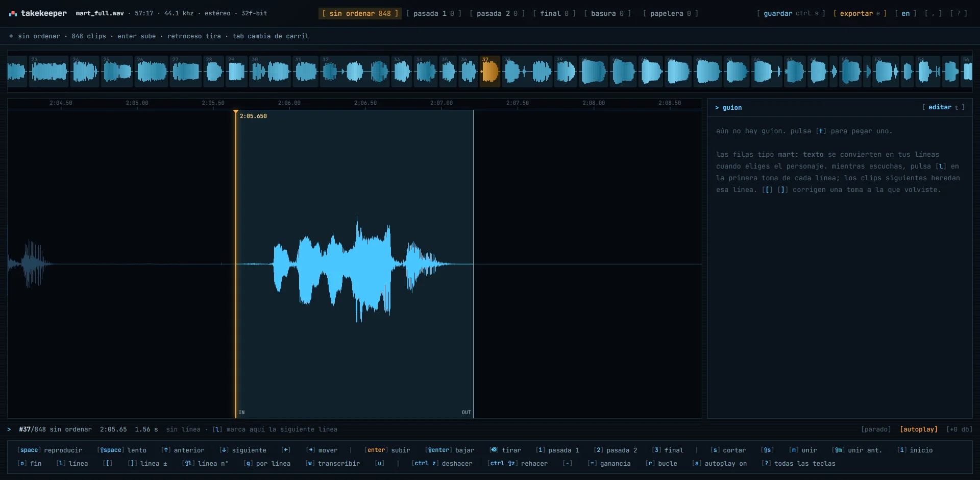The image size is (980, 480).
Task: Select clip thumbnail 26 in the strip
Action: [x=152, y=71]
